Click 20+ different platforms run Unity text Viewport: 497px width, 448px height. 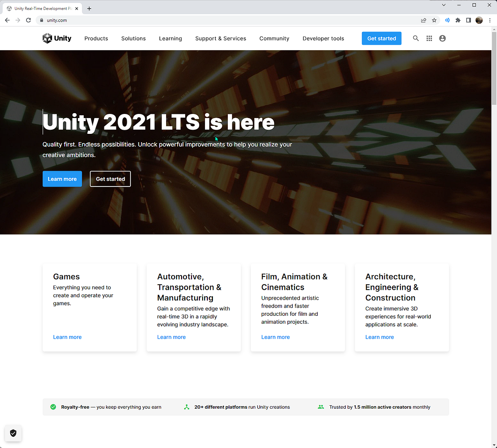tap(242, 407)
